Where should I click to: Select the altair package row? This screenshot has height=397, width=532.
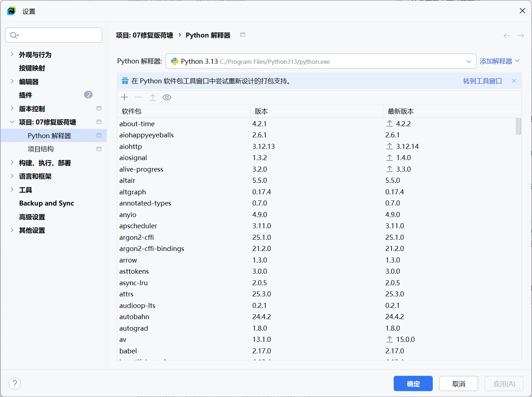click(x=316, y=180)
